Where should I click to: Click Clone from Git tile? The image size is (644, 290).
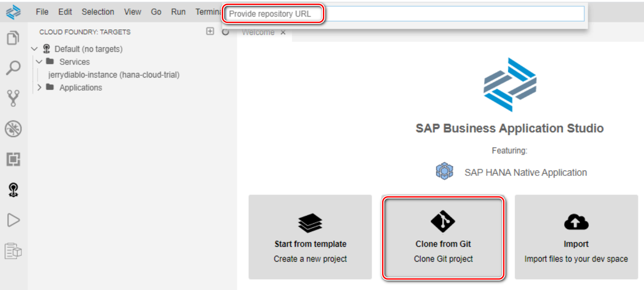443,237
